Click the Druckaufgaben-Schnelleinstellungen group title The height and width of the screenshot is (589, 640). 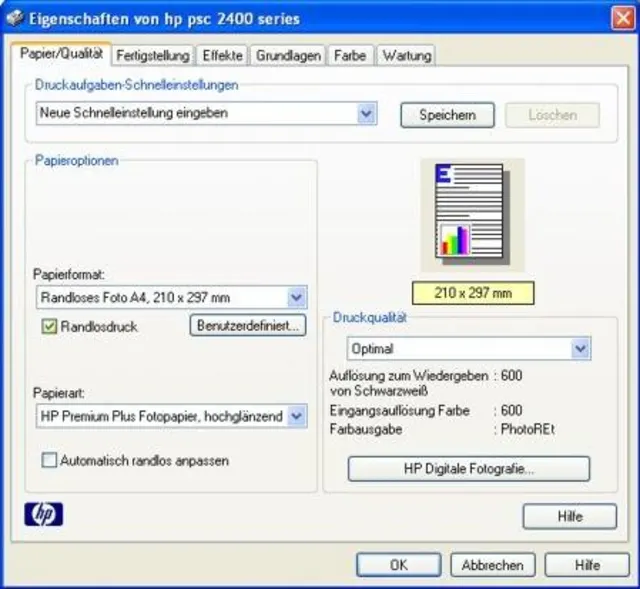click(136, 85)
